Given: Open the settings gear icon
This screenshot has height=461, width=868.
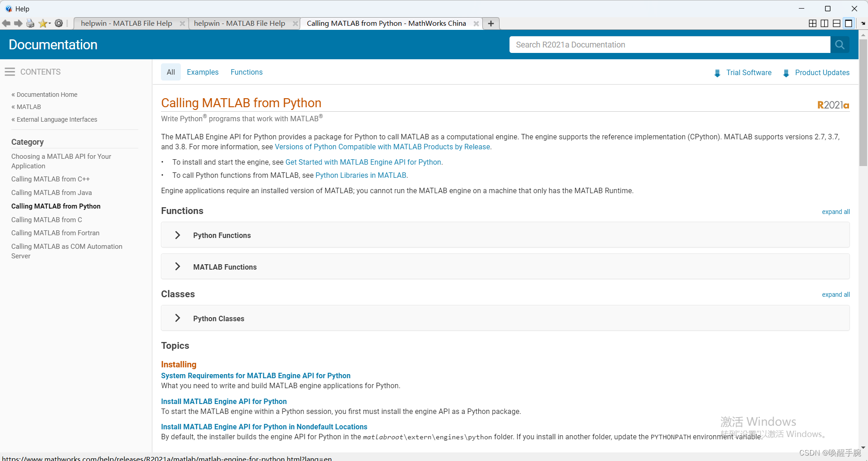Looking at the screenshot, I should pos(58,23).
